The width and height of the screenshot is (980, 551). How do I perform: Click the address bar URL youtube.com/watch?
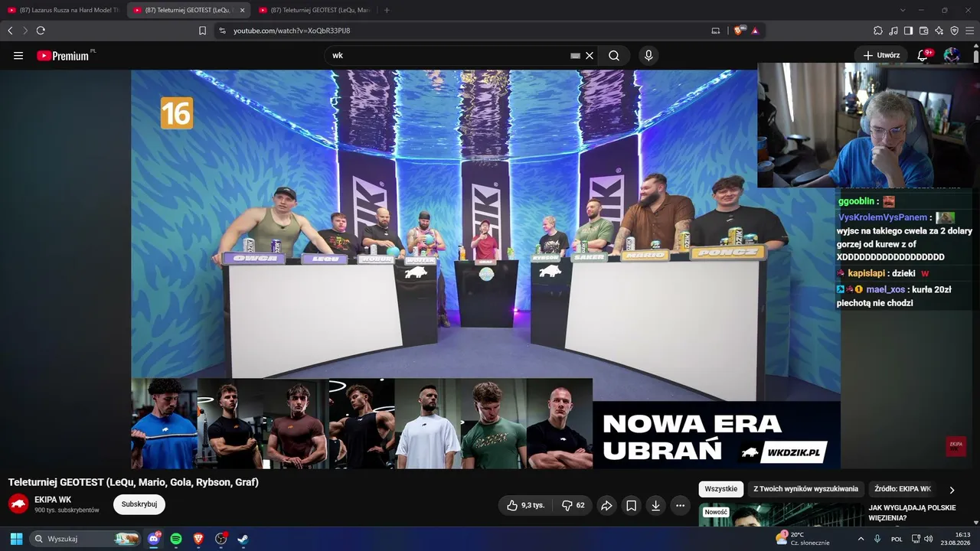pos(292,31)
